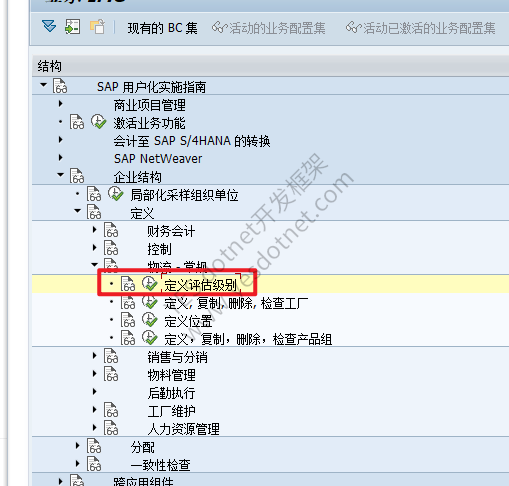Execute activity icon for 激活业务功能

pos(99,122)
